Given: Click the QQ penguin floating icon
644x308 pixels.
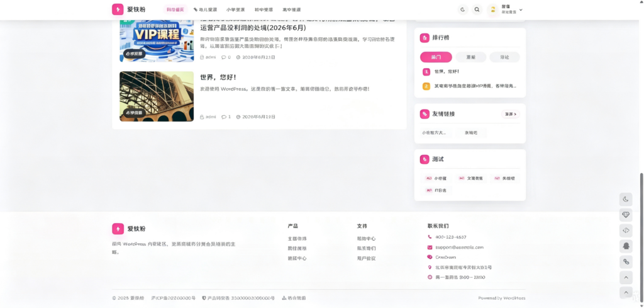Looking at the screenshot, I should coord(626,246).
